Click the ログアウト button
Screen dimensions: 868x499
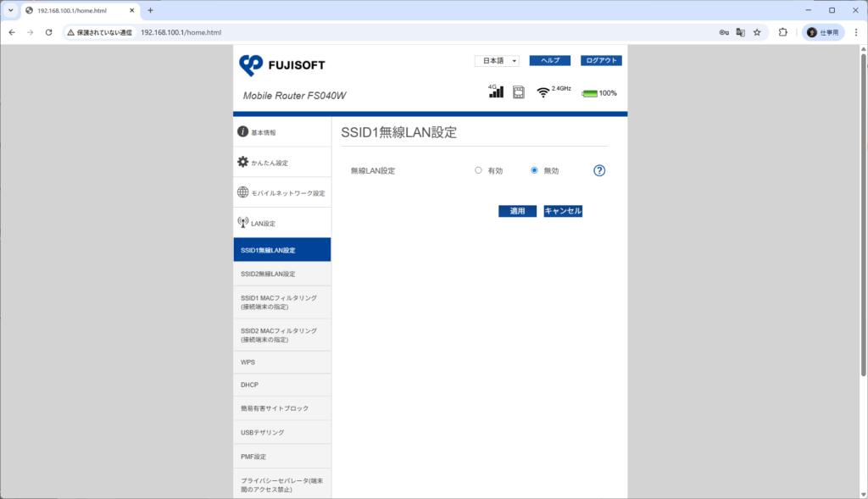point(601,61)
